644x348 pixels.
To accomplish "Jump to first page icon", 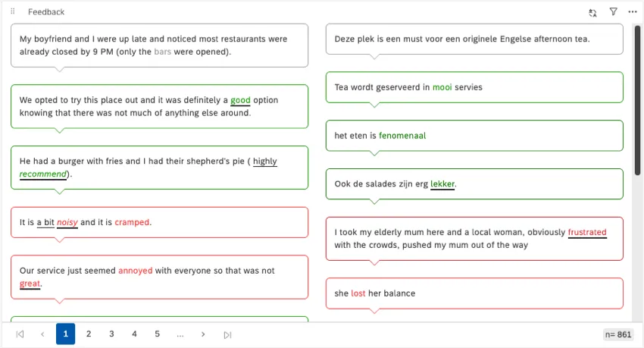I will (x=20, y=334).
